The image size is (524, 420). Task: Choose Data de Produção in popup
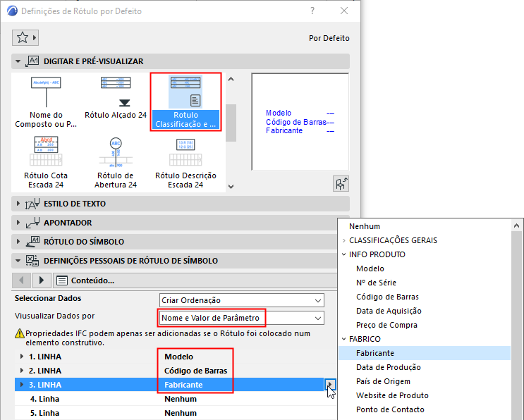point(389,367)
